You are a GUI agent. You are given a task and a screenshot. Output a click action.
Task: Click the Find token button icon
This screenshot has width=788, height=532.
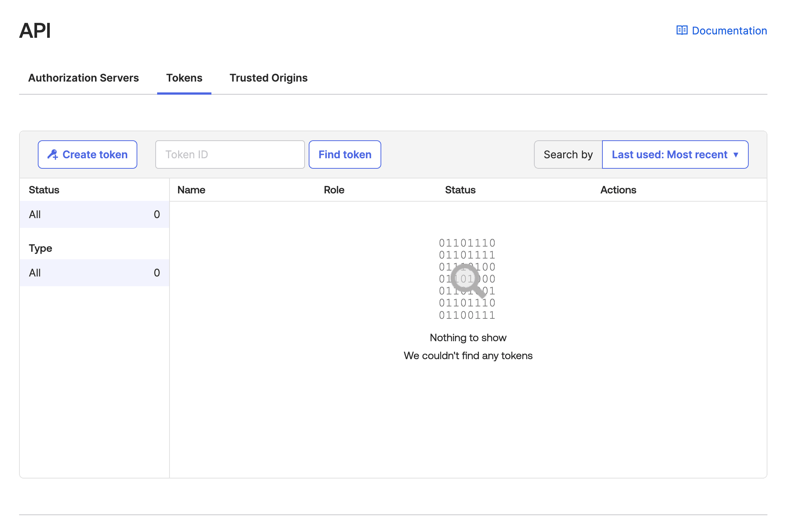(345, 155)
